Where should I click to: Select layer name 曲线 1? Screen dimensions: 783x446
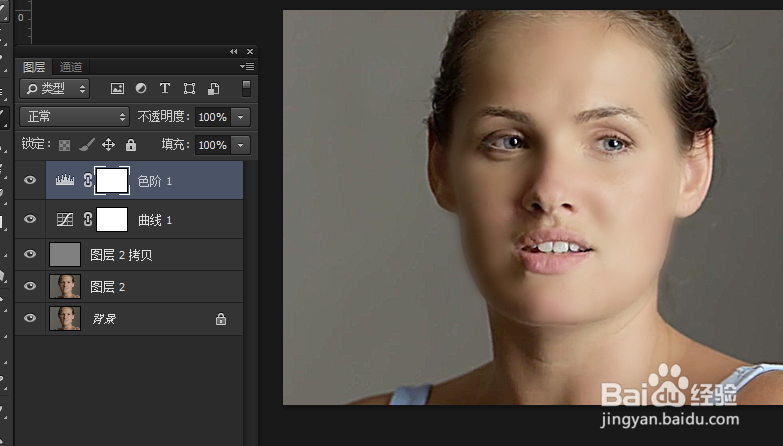(155, 220)
